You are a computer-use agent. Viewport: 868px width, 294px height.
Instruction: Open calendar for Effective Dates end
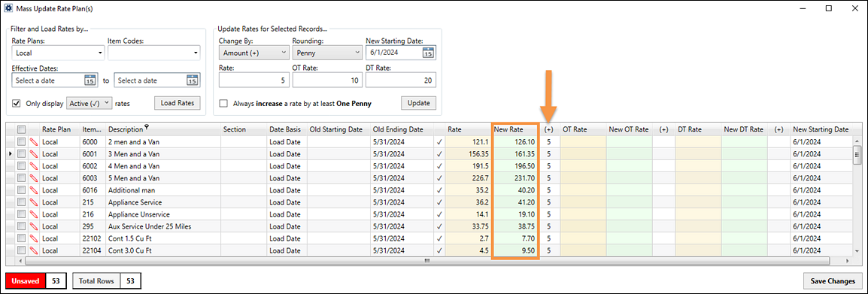[x=192, y=81]
